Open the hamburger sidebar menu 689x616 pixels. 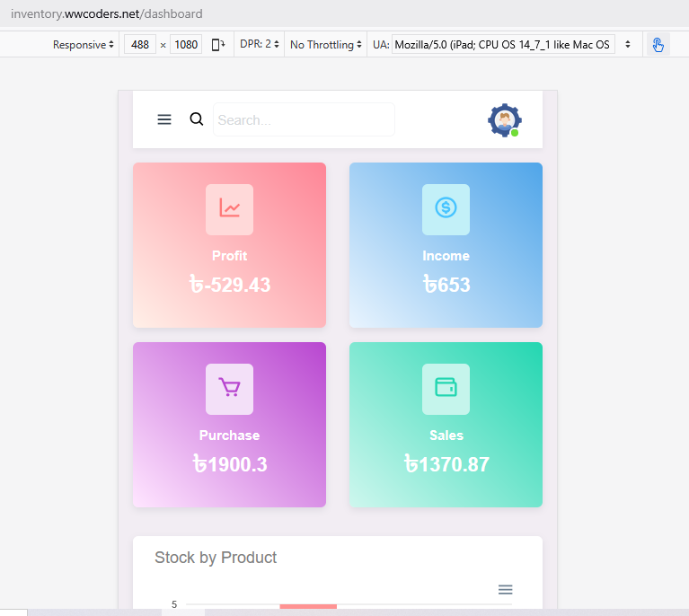click(164, 119)
